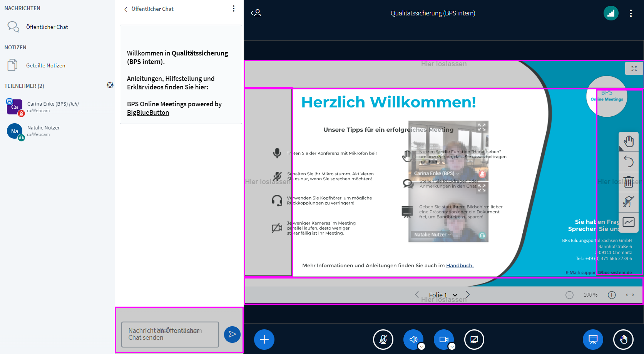This screenshot has height=354, width=644.
Task: Start screen sharing
Action: coord(474,339)
